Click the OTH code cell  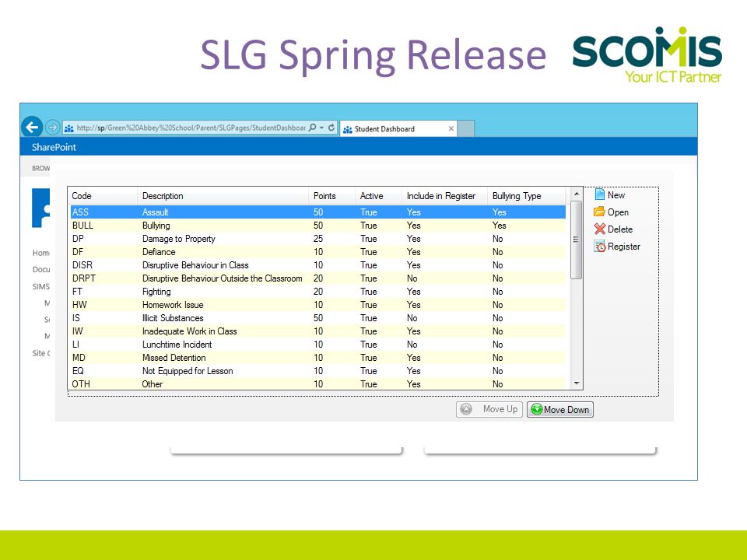(x=81, y=383)
